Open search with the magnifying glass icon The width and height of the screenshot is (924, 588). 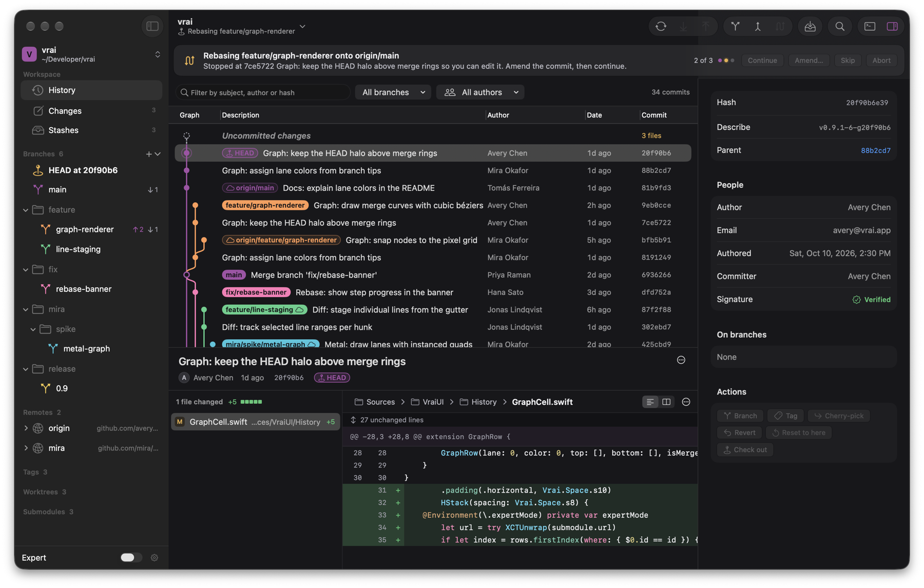[x=840, y=26]
